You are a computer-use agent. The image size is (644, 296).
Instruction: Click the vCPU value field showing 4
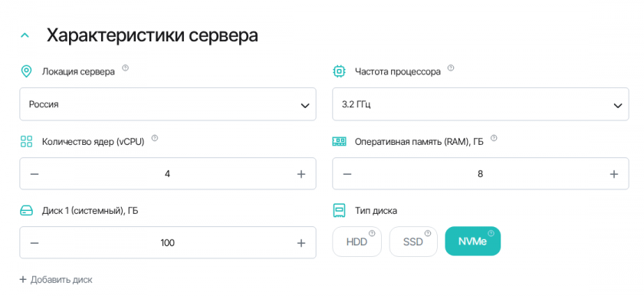click(x=168, y=174)
